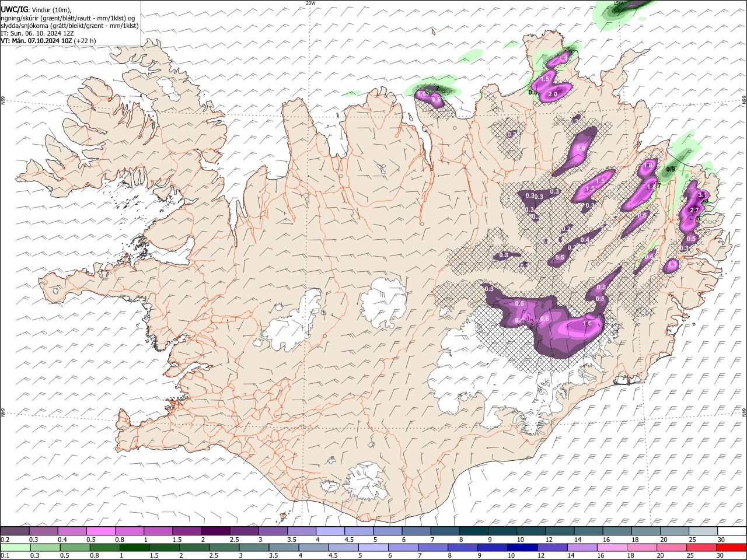Screen dimensions: 747x560
Task: Click the 0.2 swatch in the snow legend
Action: pyautogui.click(x=15, y=531)
